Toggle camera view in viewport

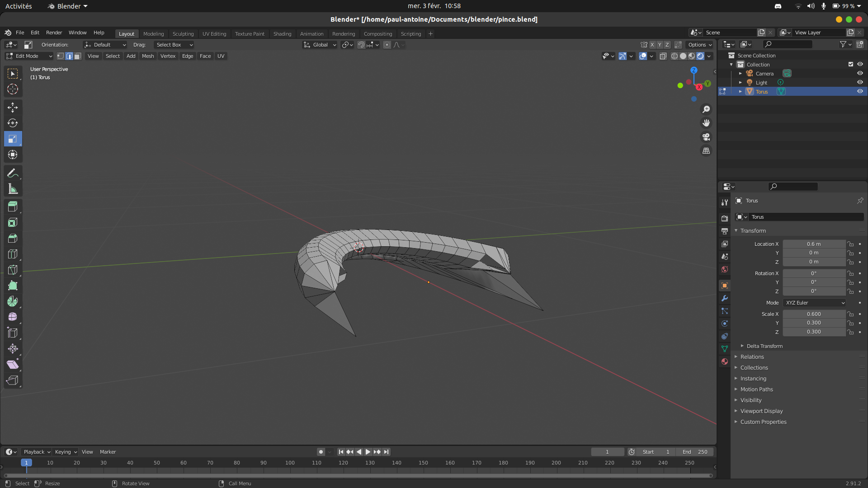706,137
